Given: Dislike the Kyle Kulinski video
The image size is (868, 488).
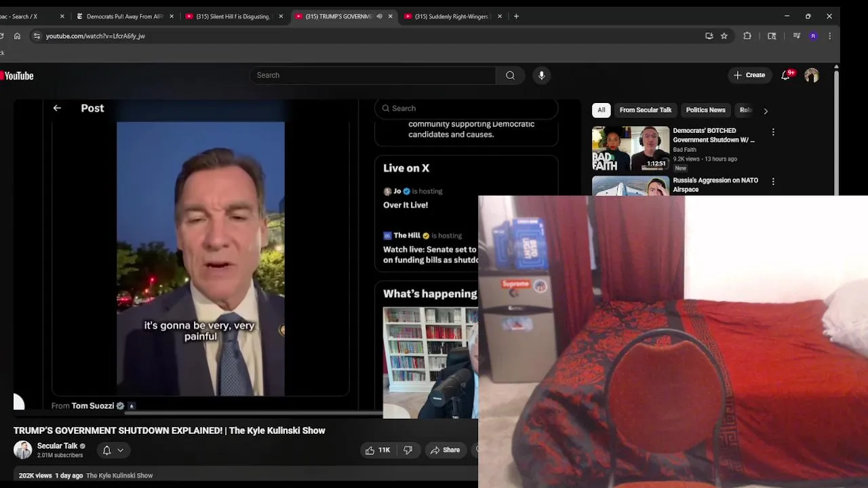Looking at the screenshot, I should tap(408, 450).
